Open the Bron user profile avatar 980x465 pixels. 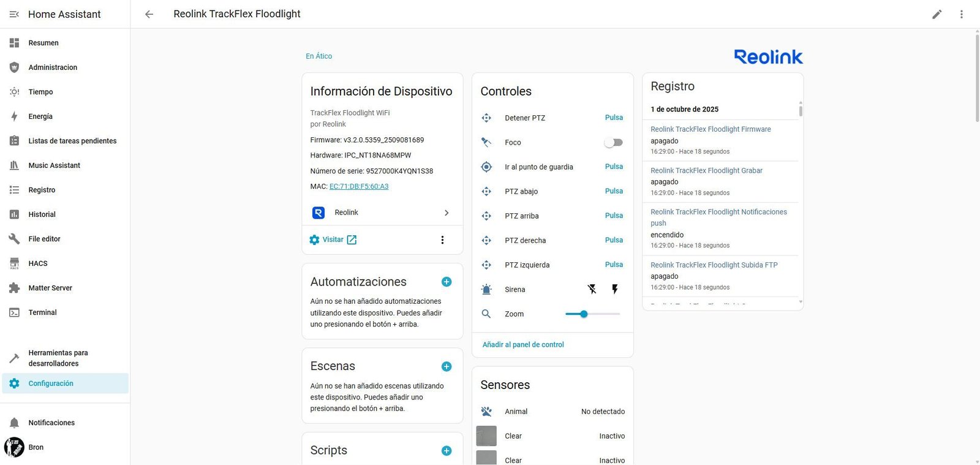click(14, 447)
